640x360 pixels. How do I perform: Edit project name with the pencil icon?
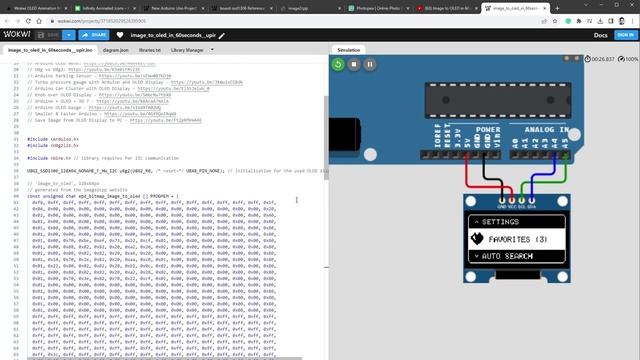(x=222, y=36)
